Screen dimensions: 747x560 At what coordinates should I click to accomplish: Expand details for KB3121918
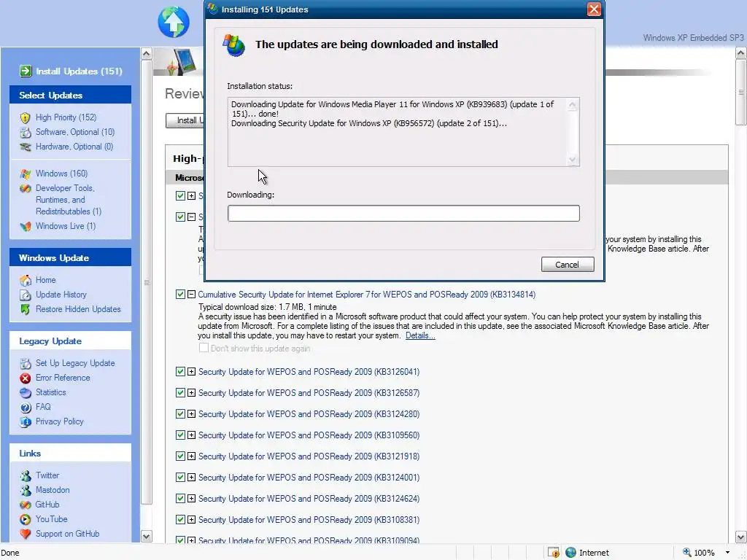192,456
